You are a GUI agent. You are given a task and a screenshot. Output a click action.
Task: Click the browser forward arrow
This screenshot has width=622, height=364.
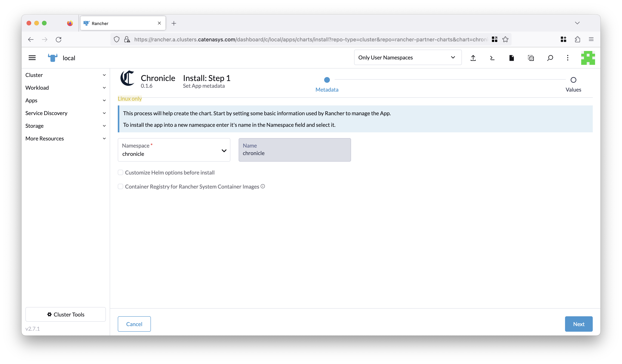tap(45, 39)
